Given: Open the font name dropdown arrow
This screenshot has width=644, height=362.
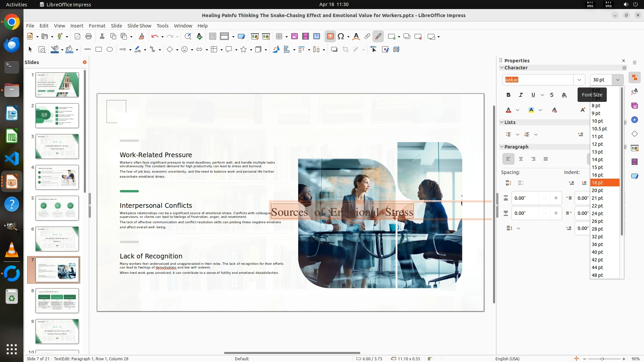Looking at the screenshot, I should [x=579, y=80].
